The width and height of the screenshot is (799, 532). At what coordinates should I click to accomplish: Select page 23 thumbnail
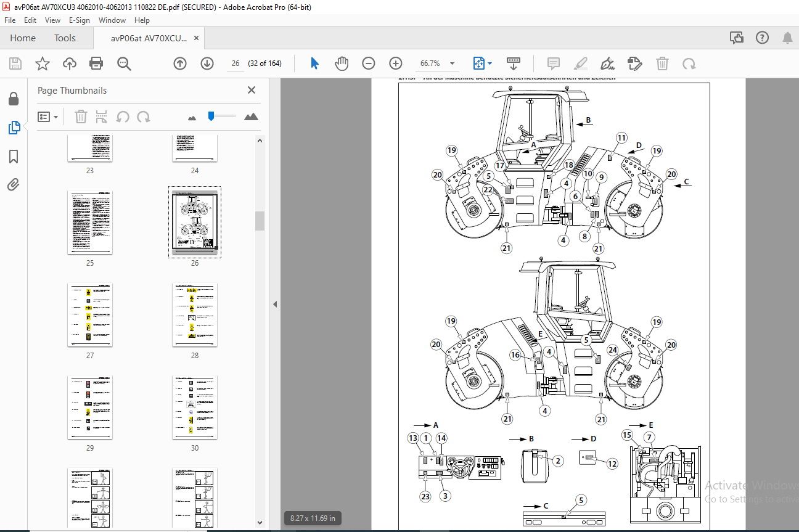coord(90,149)
